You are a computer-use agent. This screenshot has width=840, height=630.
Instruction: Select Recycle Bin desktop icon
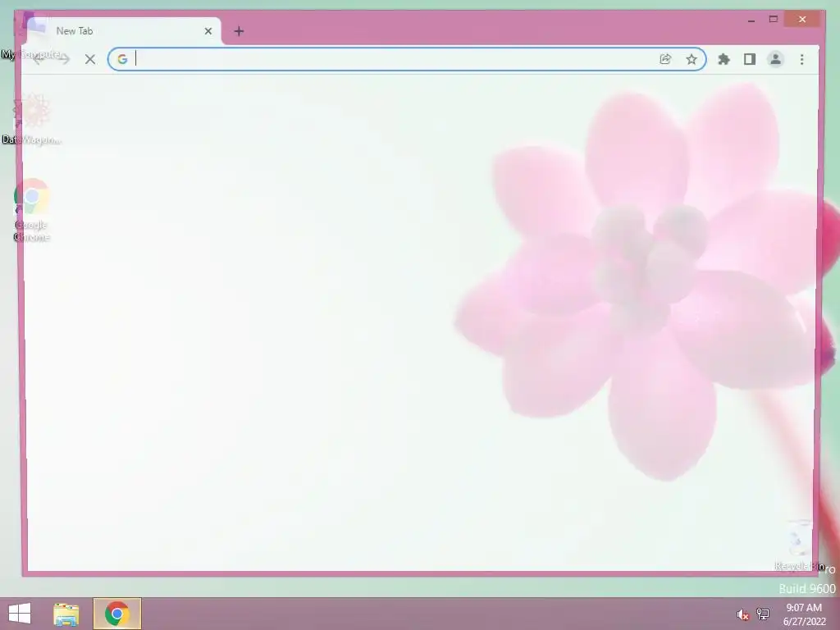click(x=798, y=546)
